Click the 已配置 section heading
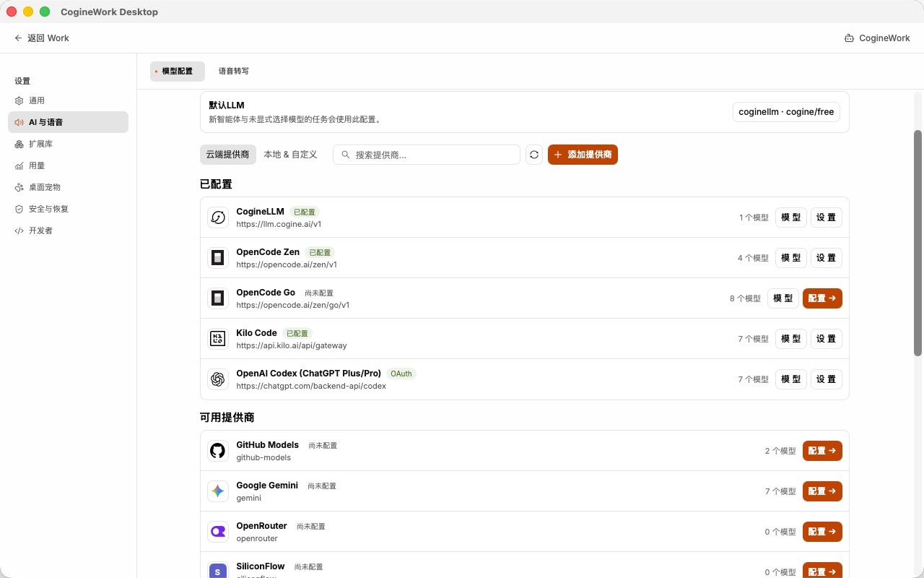The height and width of the screenshot is (578, 924). tap(216, 184)
